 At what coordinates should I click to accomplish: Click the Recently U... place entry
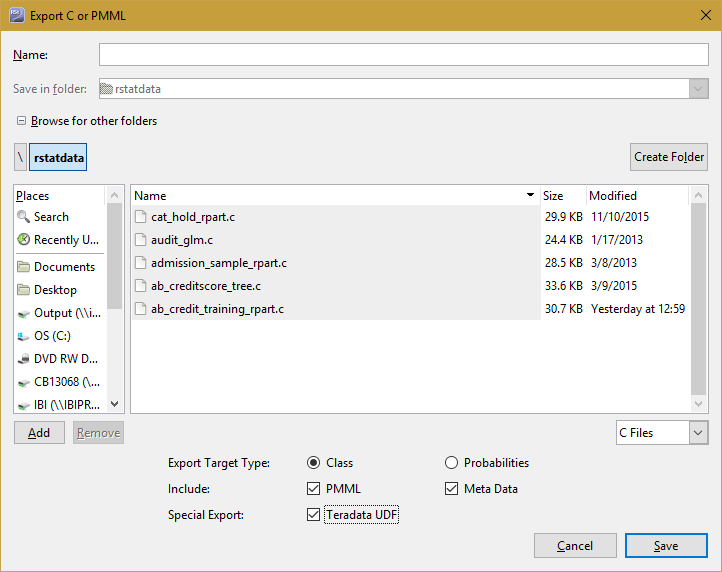coord(60,239)
